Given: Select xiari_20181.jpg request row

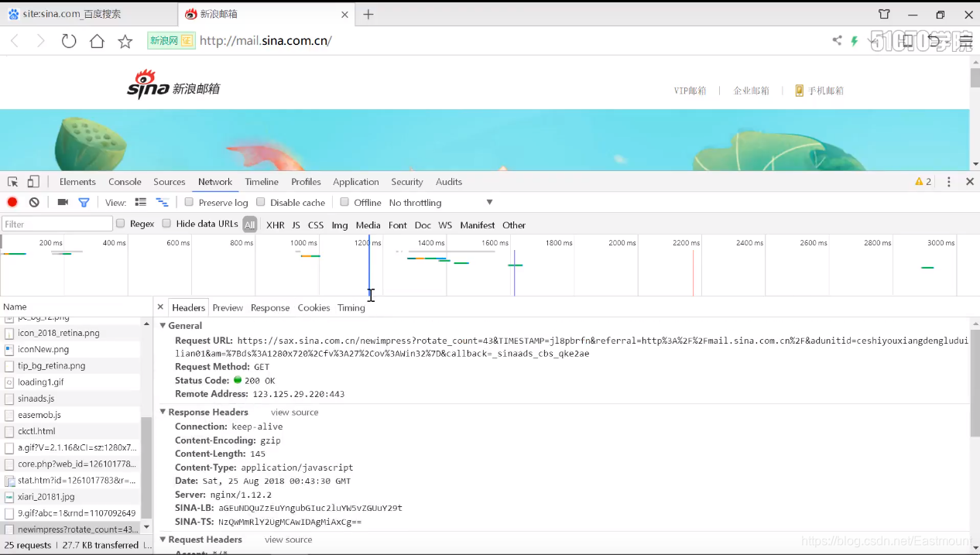Looking at the screenshot, I should 70,497.
